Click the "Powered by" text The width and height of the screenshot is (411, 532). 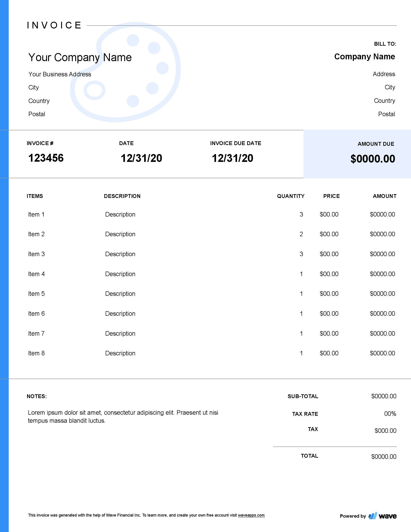(353, 516)
